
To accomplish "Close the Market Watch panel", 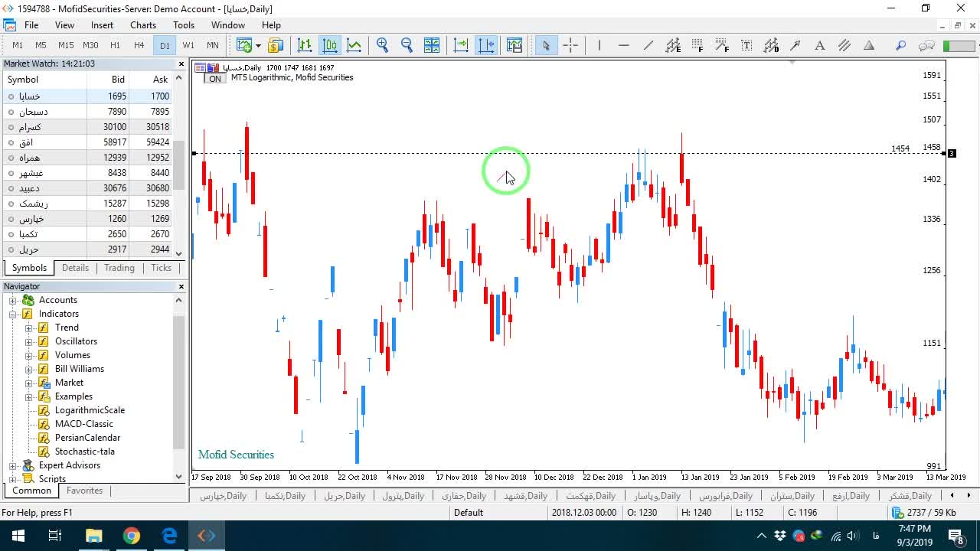I will pyautogui.click(x=181, y=64).
